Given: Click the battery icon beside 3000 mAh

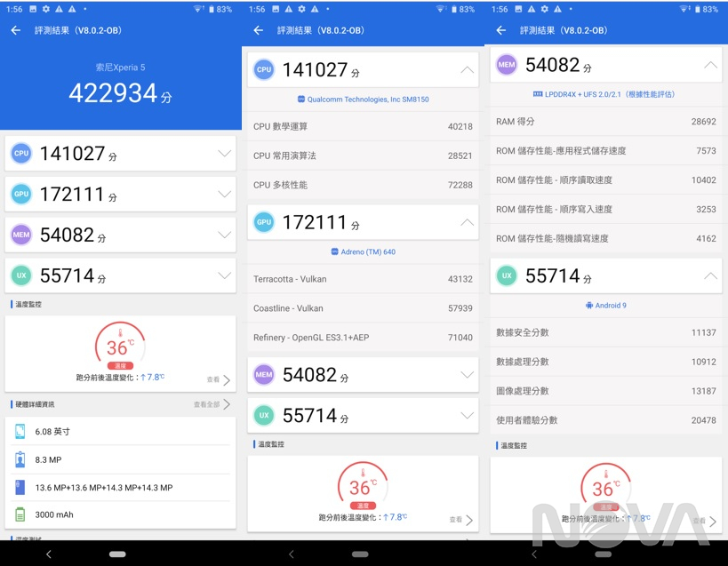Looking at the screenshot, I should [x=20, y=514].
